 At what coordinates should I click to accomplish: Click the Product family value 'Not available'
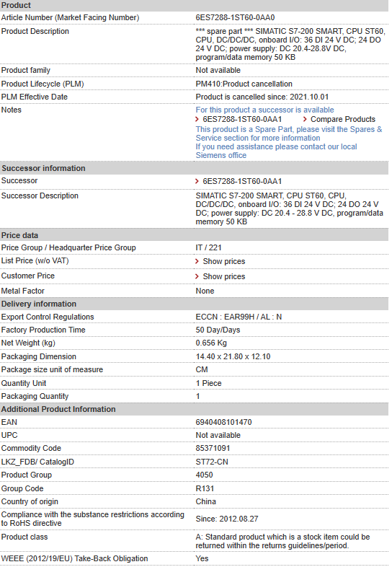[218, 70]
